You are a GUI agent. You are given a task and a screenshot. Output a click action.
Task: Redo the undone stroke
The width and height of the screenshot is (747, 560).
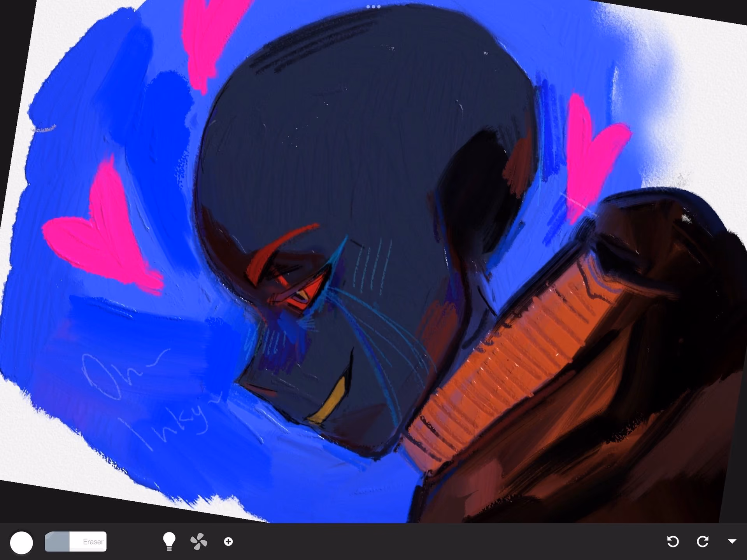[703, 541]
